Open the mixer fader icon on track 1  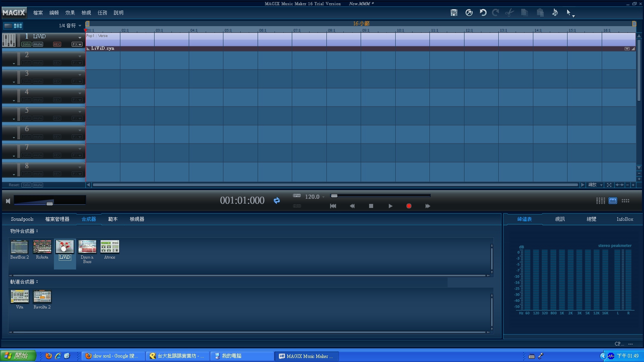tap(9, 40)
